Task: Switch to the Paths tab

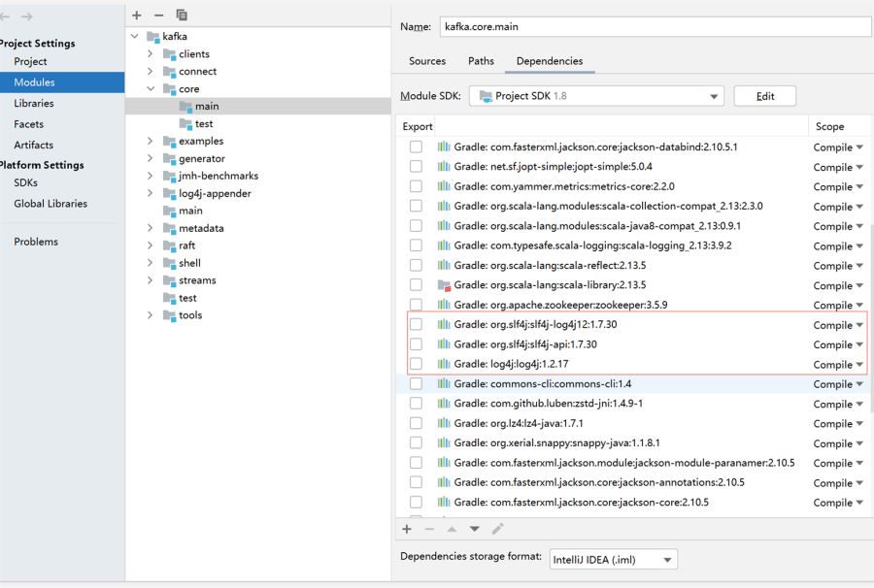Action: point(481,61)
